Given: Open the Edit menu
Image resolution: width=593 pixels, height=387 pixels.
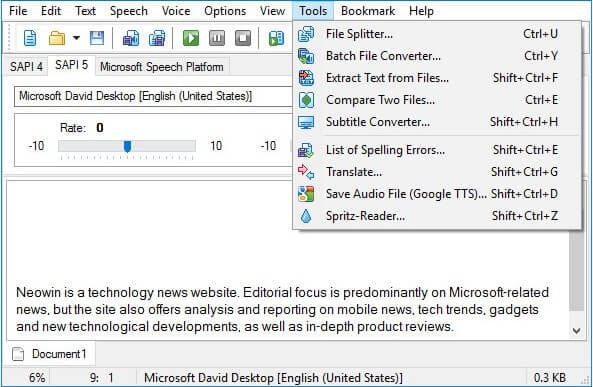Looking at the screenshot, I should click(51, 11).
